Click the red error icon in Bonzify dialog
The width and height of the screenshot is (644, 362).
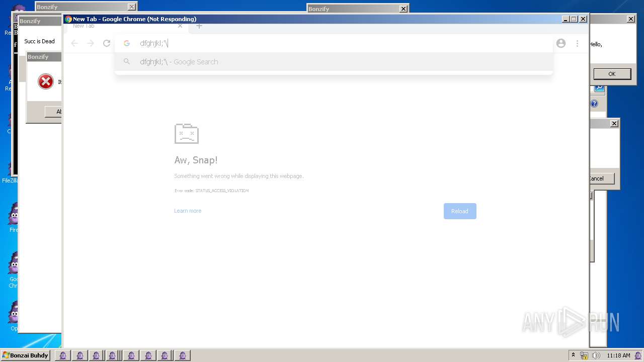point(46,81)
